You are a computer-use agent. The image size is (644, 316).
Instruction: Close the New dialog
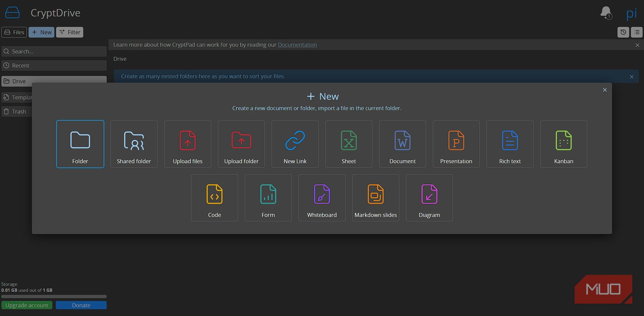click(x=605, y=90)
